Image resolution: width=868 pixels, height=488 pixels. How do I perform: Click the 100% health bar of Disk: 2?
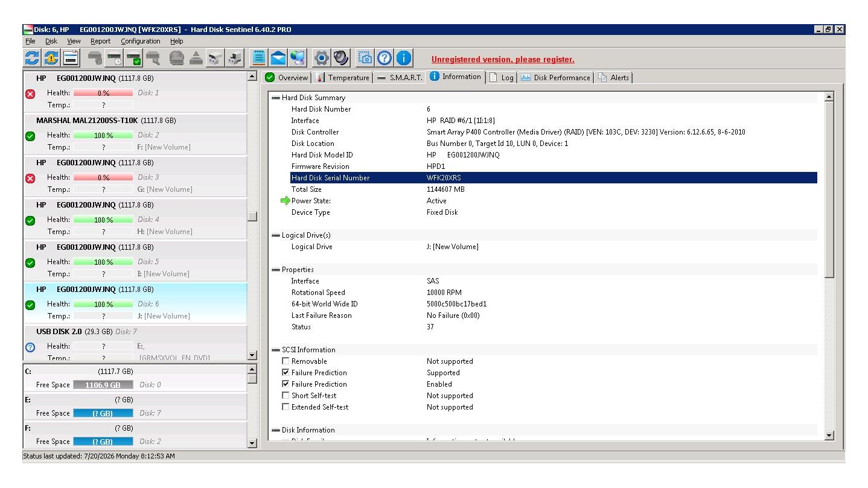click(x=103, y=135)
